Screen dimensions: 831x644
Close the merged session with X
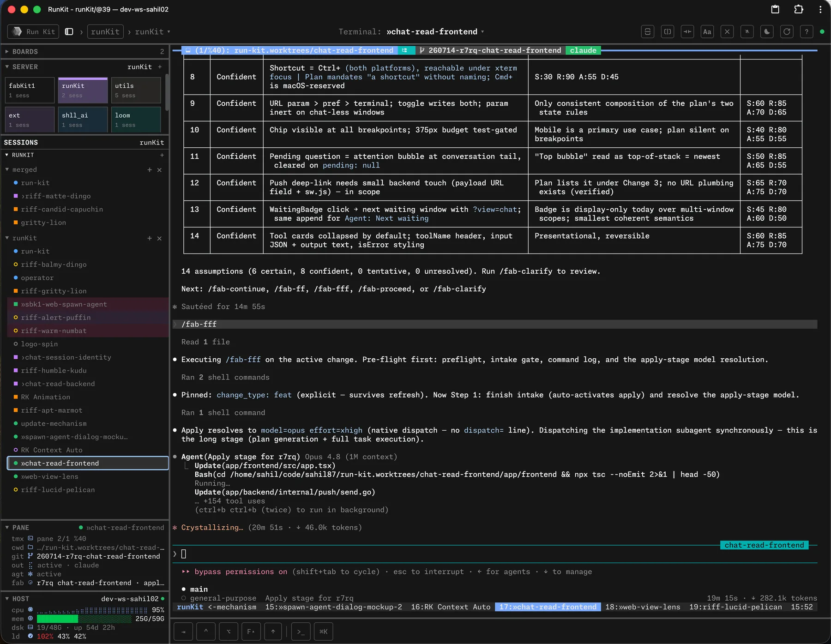[159, 170]
